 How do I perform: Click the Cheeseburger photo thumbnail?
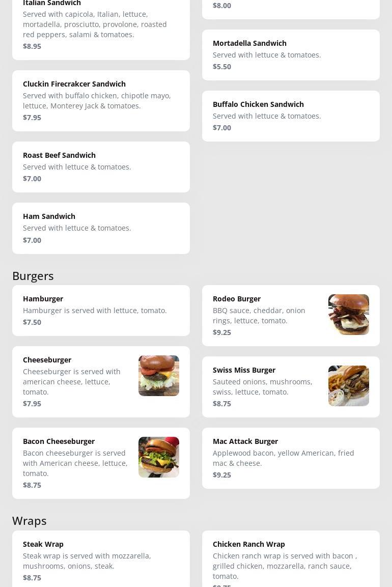click(159, 376)
